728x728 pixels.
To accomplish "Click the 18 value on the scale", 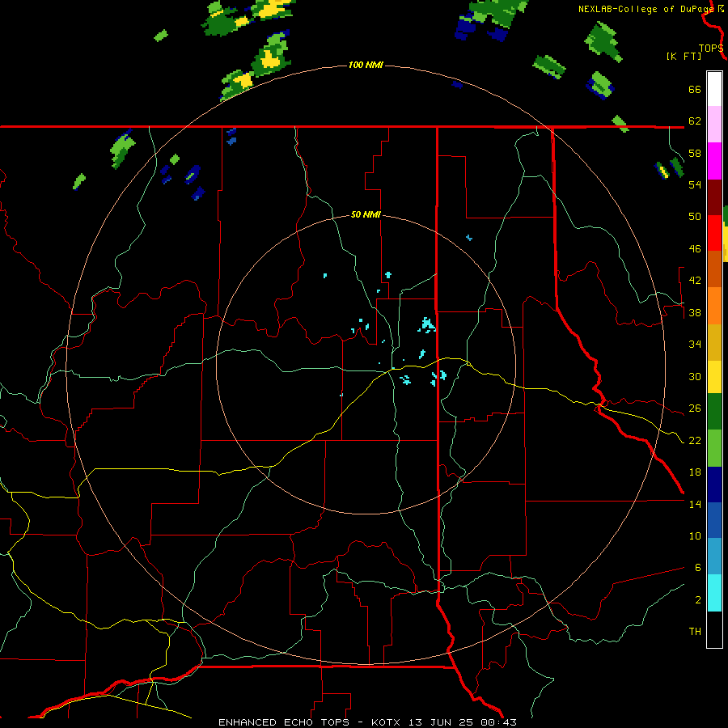I will coord(695,472).
